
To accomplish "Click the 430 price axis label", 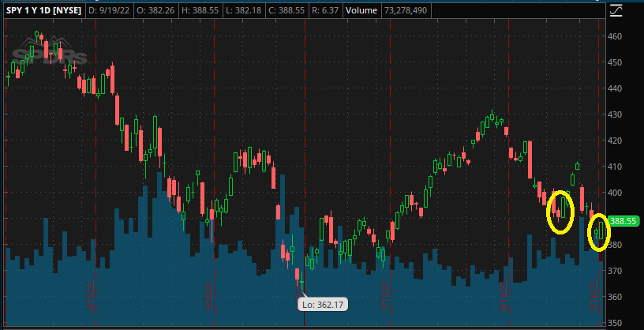I will point(616,114).
